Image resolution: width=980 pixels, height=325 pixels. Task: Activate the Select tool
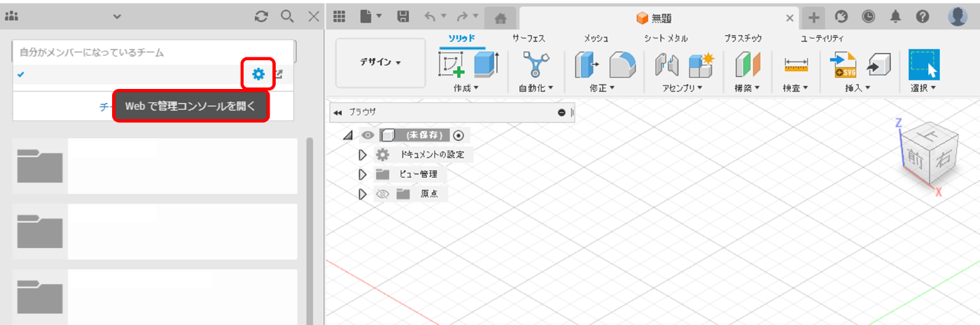coord(924,64)
